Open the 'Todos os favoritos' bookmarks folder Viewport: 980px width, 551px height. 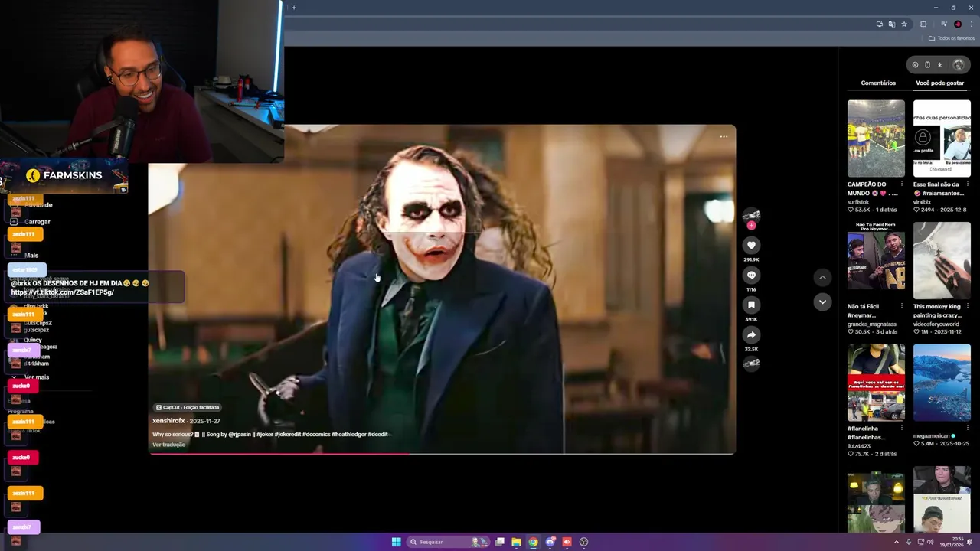[952, 38]
